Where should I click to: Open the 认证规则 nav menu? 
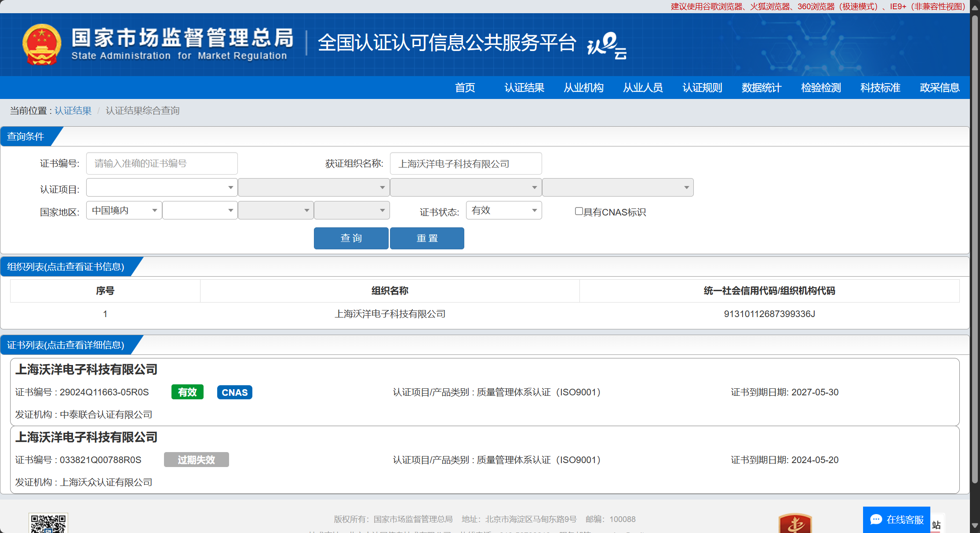(x=702, y=88)
